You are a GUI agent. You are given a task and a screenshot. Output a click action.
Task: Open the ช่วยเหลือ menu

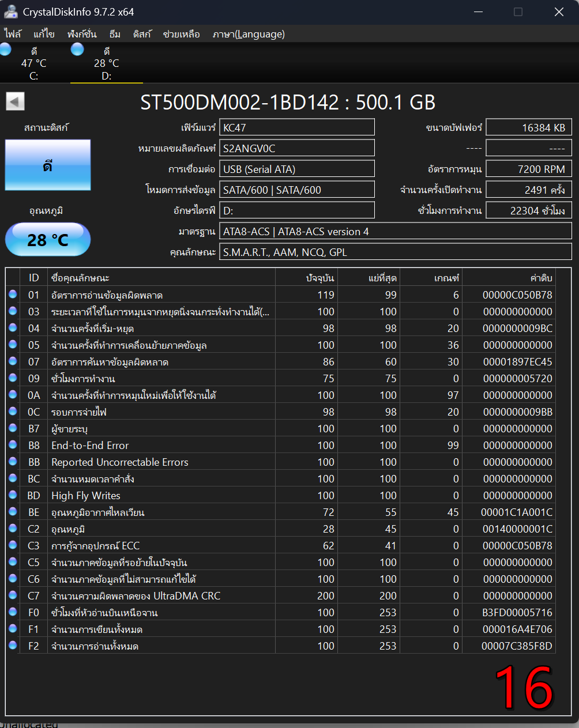tap(181, 34)
